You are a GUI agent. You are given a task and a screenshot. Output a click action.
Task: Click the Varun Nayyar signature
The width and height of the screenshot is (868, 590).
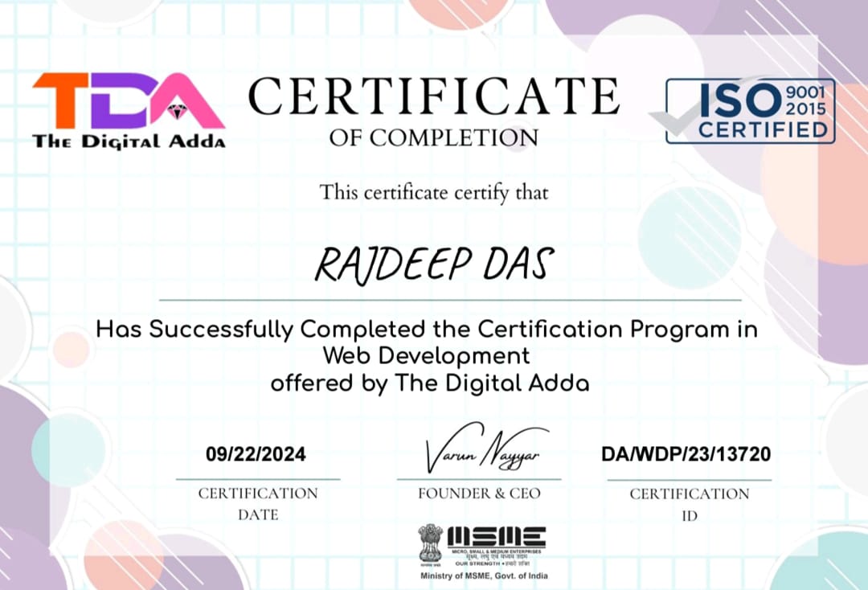click(486, 449)
